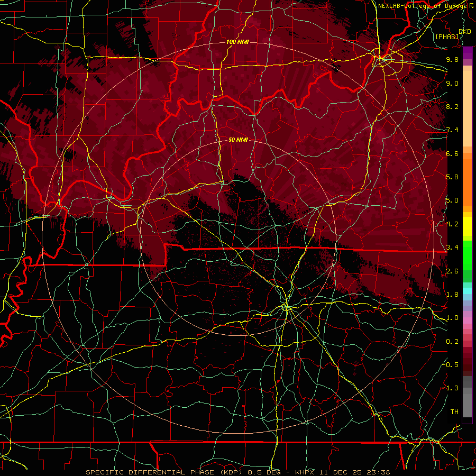The image size is (476, 476).
Task: Click the [PHAS] units label
Action: pyautogui.click(x=447, y=36)
